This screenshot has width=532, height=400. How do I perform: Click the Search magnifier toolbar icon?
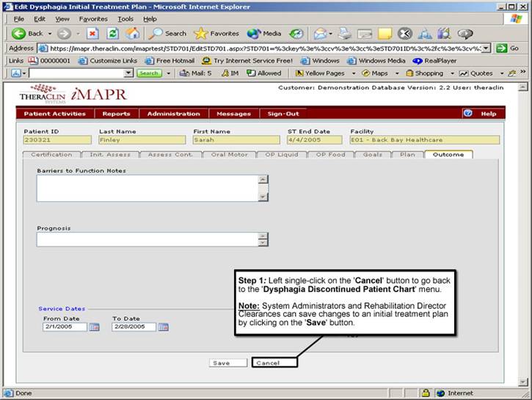[156, 33]
